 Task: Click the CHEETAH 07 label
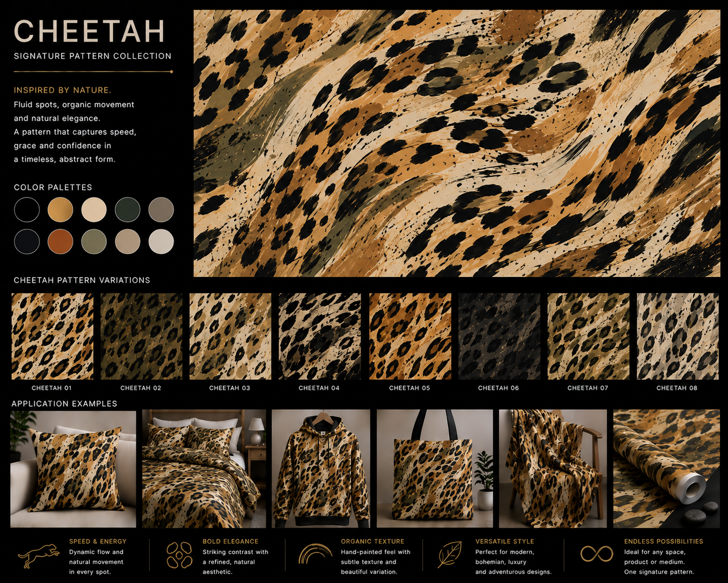coord(588,388)
